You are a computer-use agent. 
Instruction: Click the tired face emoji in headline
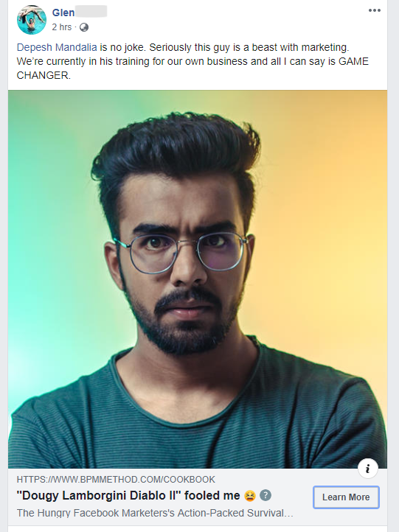click(250, 496)
